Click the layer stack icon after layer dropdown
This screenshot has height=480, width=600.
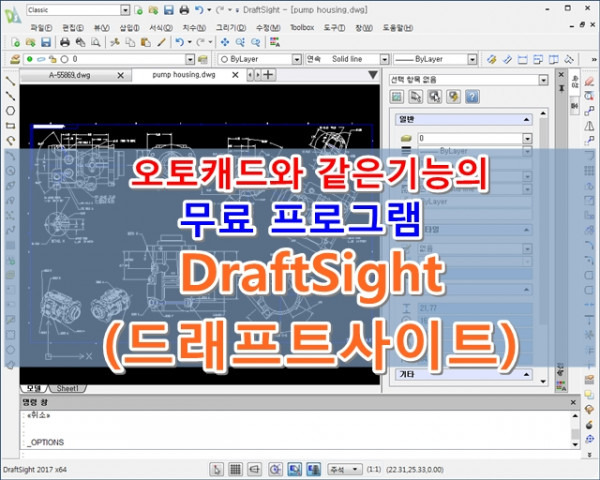click(202, 59)
